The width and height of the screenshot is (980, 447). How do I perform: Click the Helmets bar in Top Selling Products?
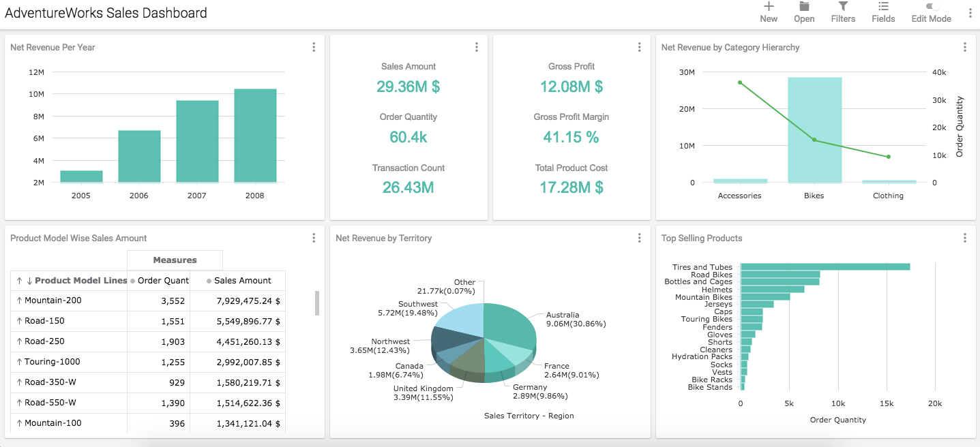pyautogui.click(x=772, y=290)
